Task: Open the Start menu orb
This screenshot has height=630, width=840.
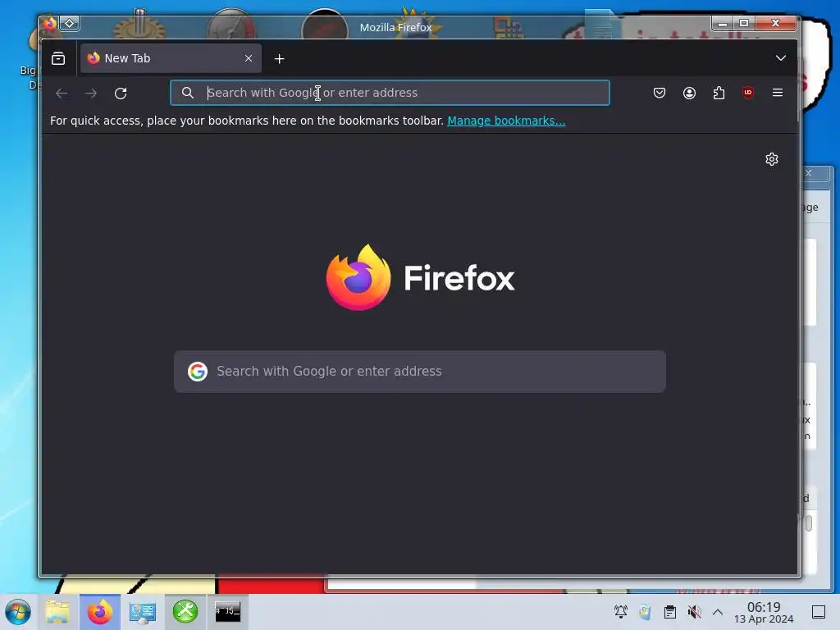Action: [18, 612]
